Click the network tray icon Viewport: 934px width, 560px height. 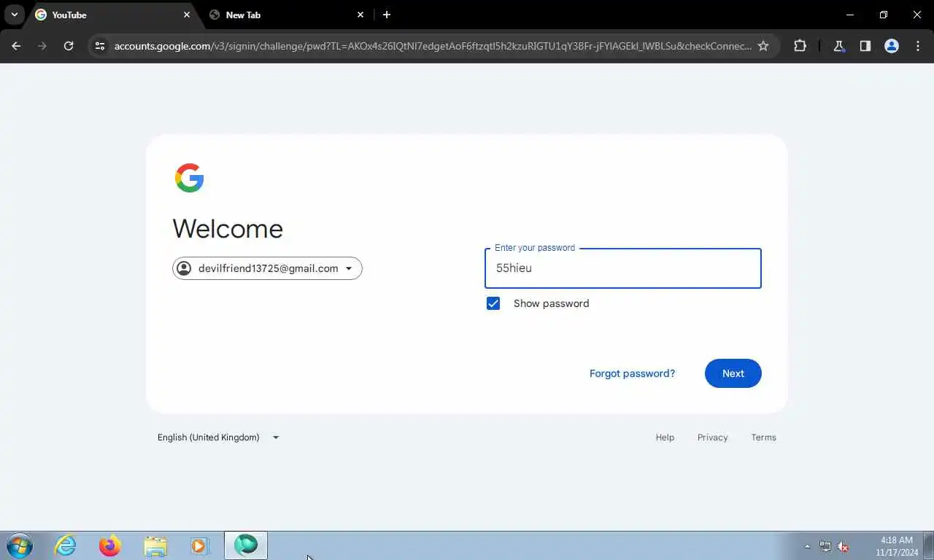825,546
